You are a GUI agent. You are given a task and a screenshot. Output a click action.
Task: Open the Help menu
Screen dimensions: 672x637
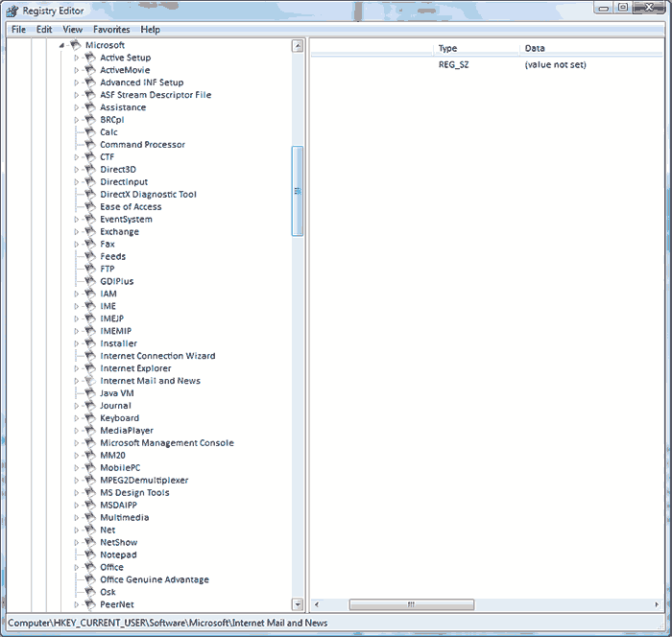tap(151, 30)
